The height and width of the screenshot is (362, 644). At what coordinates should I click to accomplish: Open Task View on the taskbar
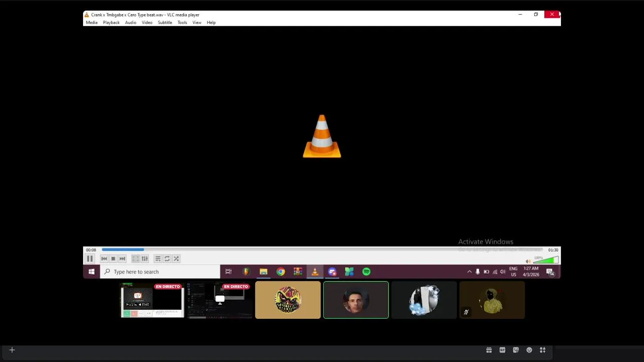(228, 272)
